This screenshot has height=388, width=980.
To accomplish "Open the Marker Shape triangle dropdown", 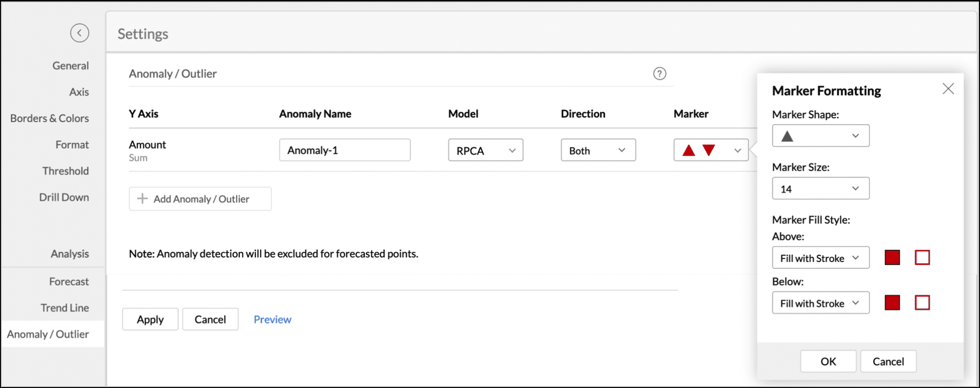I will pos(820,136).
